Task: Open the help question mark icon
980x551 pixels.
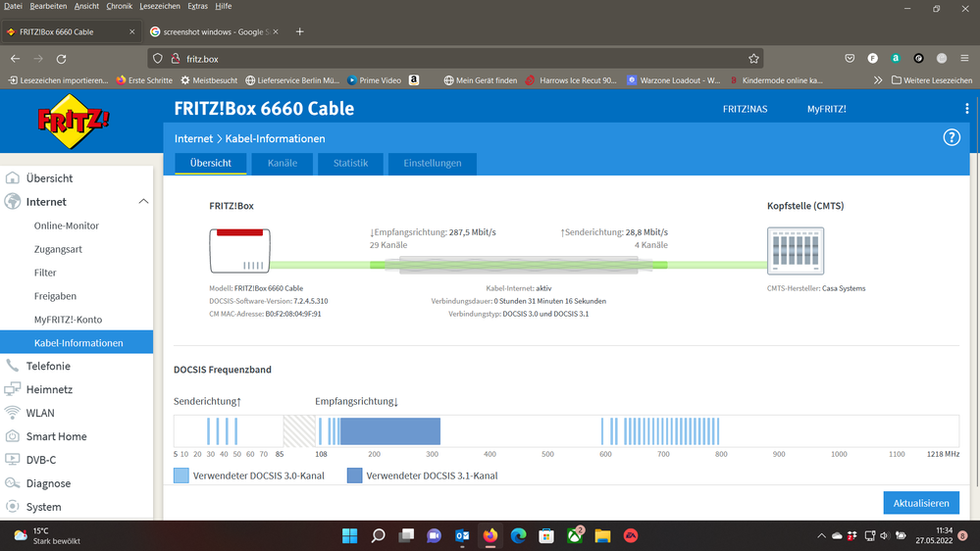Action: point(952,137)
